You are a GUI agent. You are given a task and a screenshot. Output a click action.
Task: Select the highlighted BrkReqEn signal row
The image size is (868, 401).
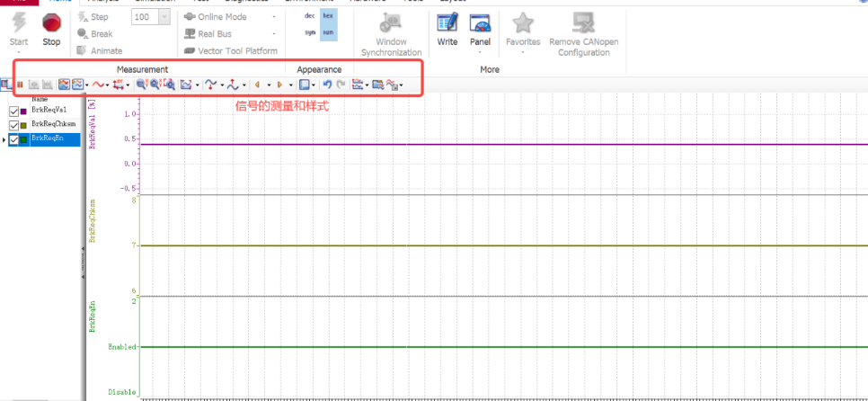44,139
